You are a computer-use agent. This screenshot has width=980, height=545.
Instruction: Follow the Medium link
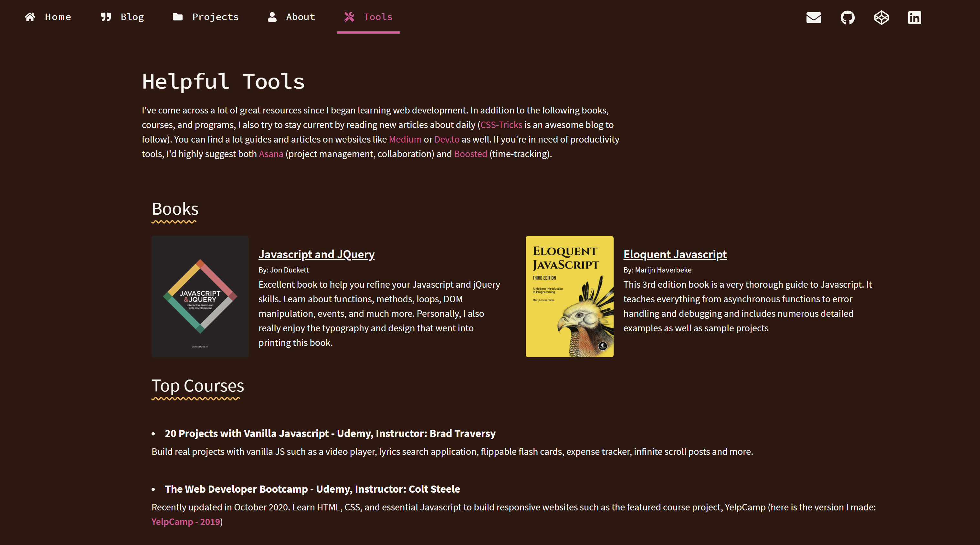point(405,139)
